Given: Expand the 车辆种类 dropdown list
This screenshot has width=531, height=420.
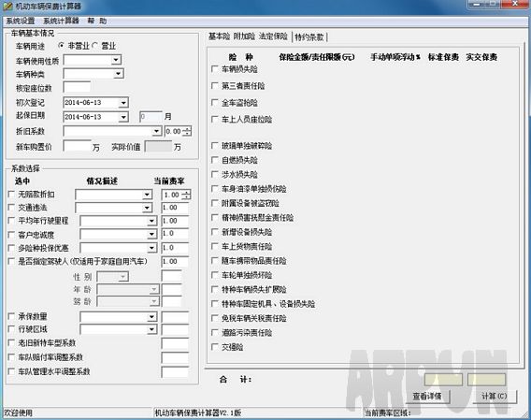Looking at the screenshot, I should coord(118,74).
